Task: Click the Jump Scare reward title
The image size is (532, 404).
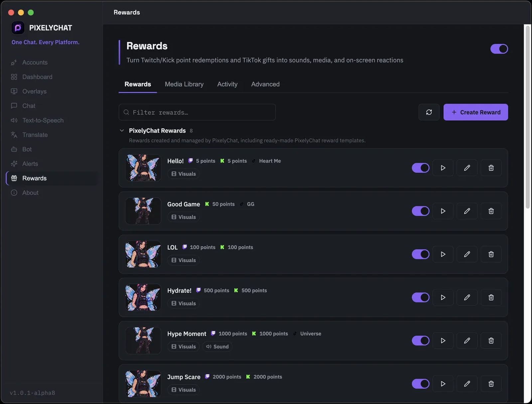Action: click(184, 377)
